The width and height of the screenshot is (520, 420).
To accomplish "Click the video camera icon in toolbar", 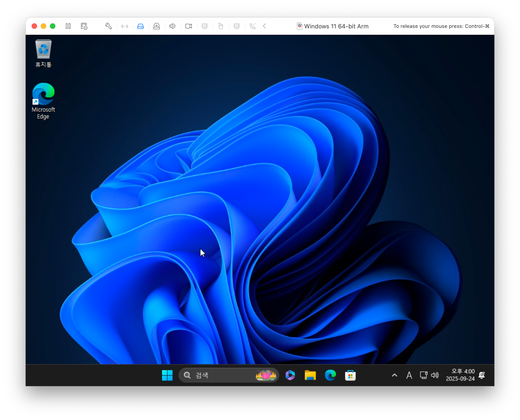I will tap(189, 26).
